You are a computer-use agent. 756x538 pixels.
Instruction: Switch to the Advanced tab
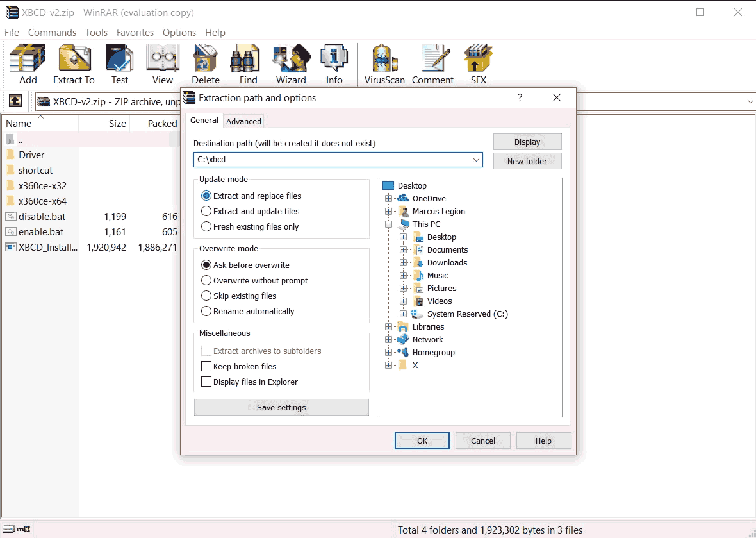pyautogui.click(x=243, y=122)
